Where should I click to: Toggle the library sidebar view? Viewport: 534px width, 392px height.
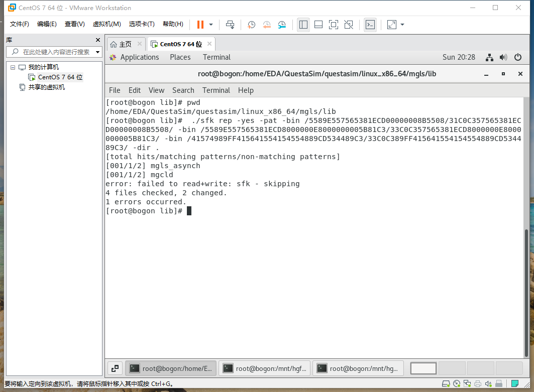(303, 25)
